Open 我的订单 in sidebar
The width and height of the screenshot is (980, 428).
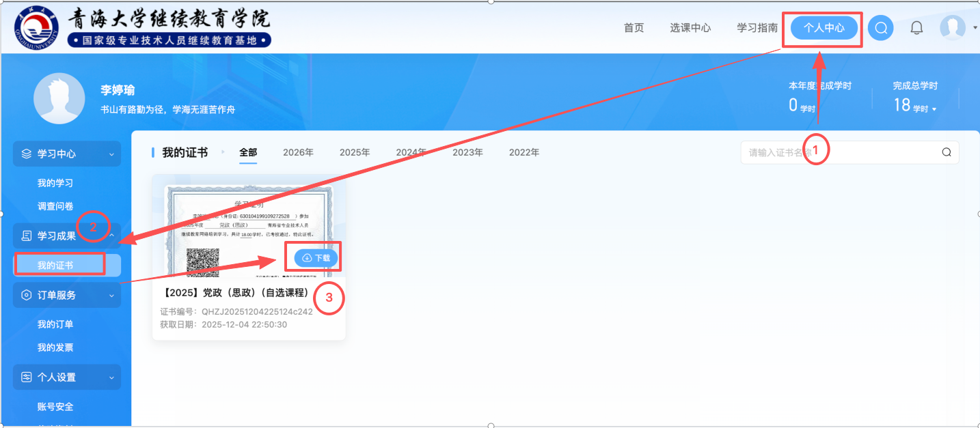(55, 324)
